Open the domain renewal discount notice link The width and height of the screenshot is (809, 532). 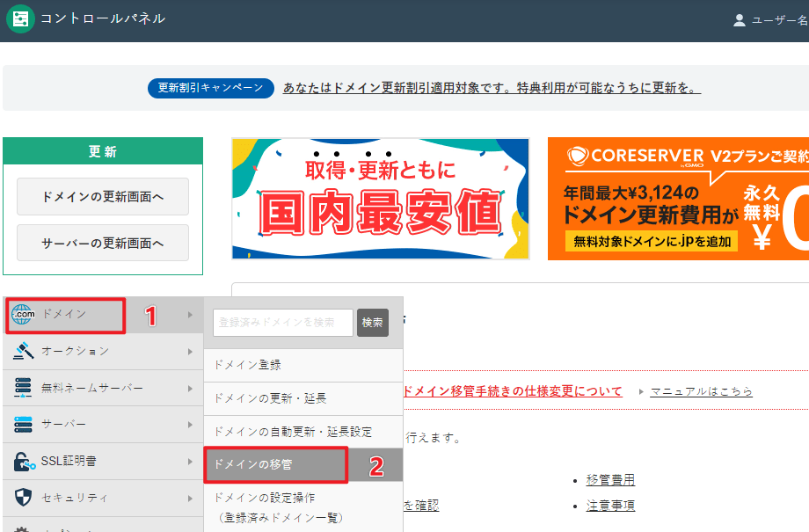point(492,88)
